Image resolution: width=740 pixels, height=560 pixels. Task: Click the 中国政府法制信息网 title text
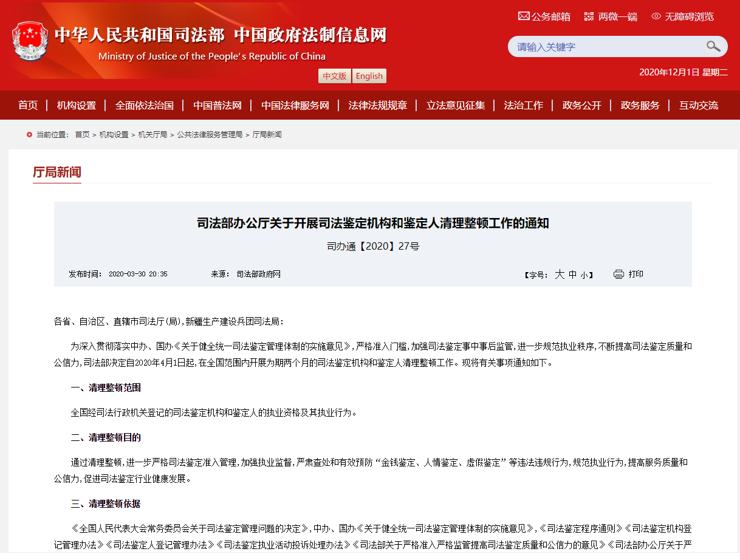310,35
